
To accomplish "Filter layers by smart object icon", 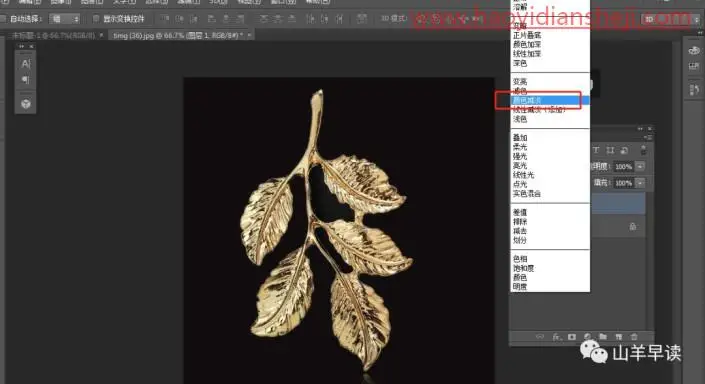I will [x=624, y=150].
